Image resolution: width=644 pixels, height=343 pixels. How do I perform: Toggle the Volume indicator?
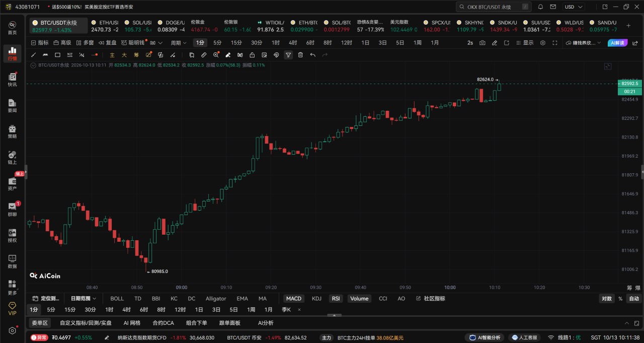point(359,299)
